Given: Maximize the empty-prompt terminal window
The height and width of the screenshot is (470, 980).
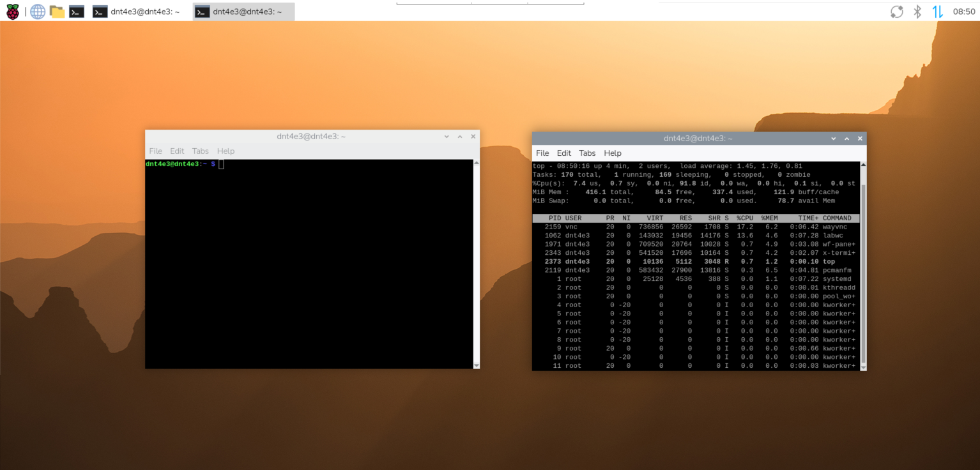Looking at the screenshot, I should coord(459,137).
